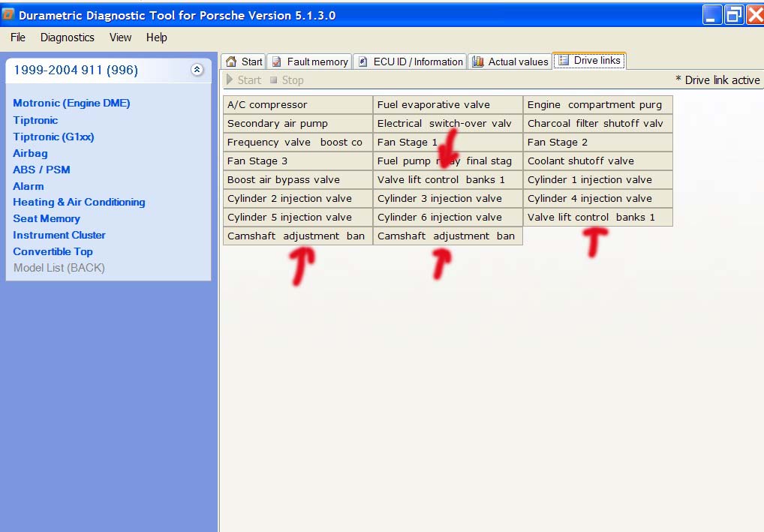764x532 pixels.
Task: Collapse the 1999-2004 911 (996) panel
Action: pyautogui.click(x=197, y=70)
